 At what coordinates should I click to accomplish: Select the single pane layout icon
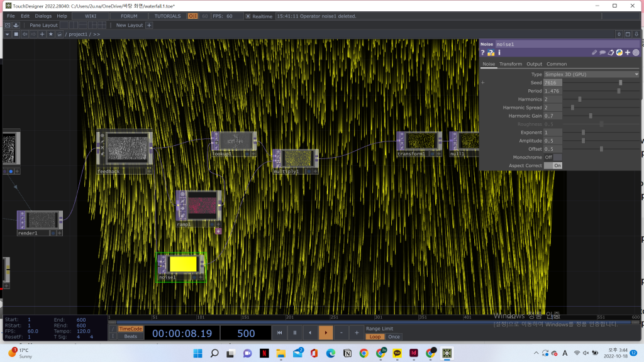[x=64, y=25]
